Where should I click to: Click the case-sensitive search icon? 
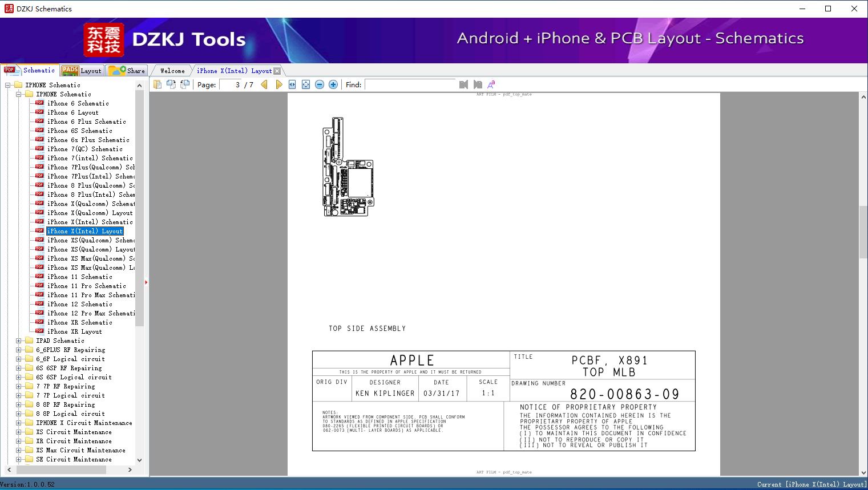491,84
